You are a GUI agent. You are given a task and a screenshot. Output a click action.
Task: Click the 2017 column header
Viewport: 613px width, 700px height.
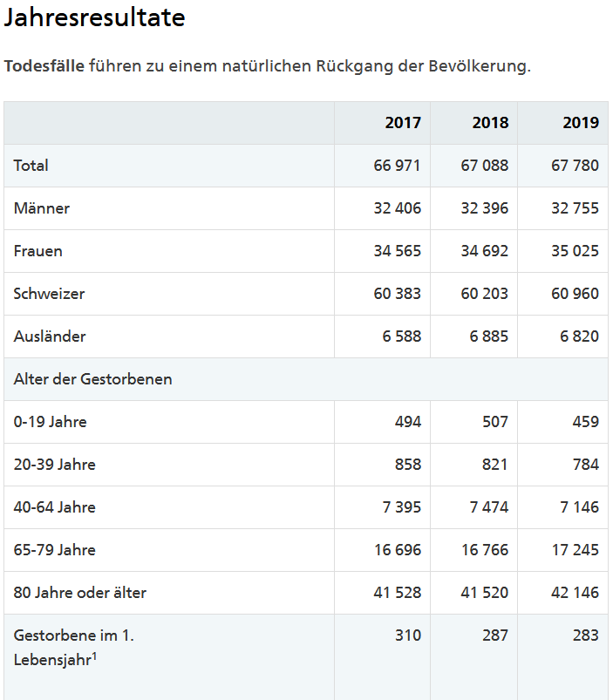coord(403,123)
